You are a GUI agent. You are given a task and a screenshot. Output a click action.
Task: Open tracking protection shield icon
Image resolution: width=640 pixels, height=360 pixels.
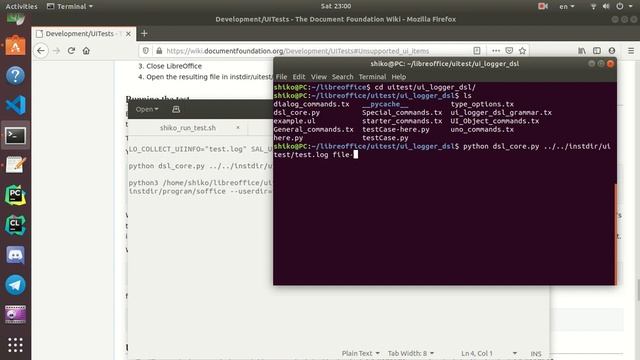tap(146, 51)
